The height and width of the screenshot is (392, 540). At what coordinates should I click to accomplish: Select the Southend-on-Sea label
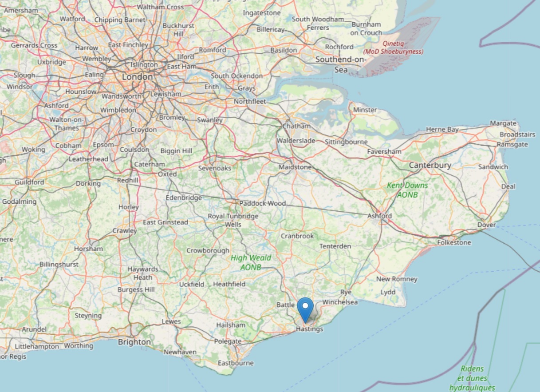(x=341, y=64)
